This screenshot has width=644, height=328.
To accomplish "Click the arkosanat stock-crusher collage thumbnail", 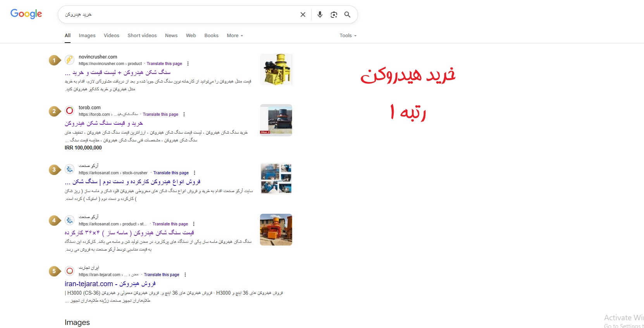I will tap(276, 179).
